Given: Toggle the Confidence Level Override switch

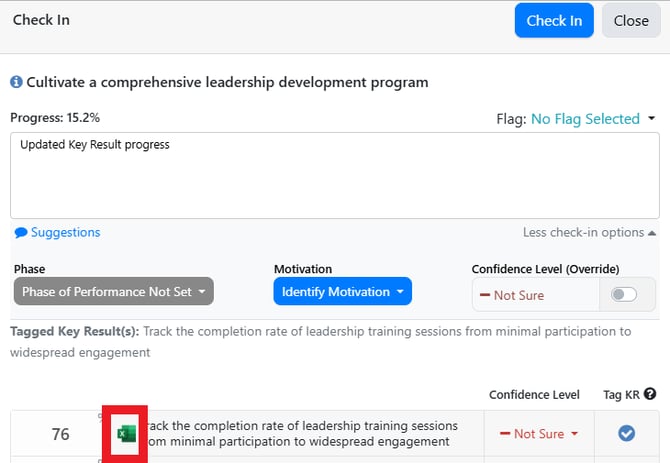Looking at the screenshot, I should pyautogui.click(x=623, y=295).
